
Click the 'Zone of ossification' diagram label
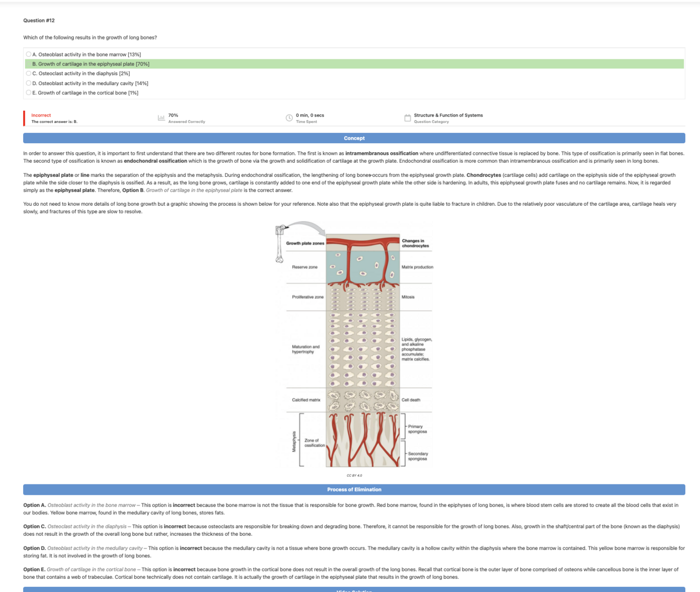314,443
